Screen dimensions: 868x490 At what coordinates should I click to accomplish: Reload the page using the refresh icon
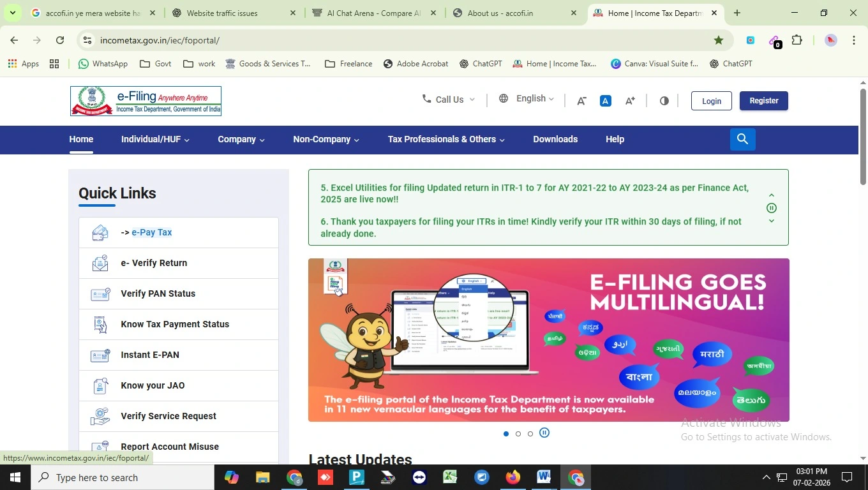(60, 40)
